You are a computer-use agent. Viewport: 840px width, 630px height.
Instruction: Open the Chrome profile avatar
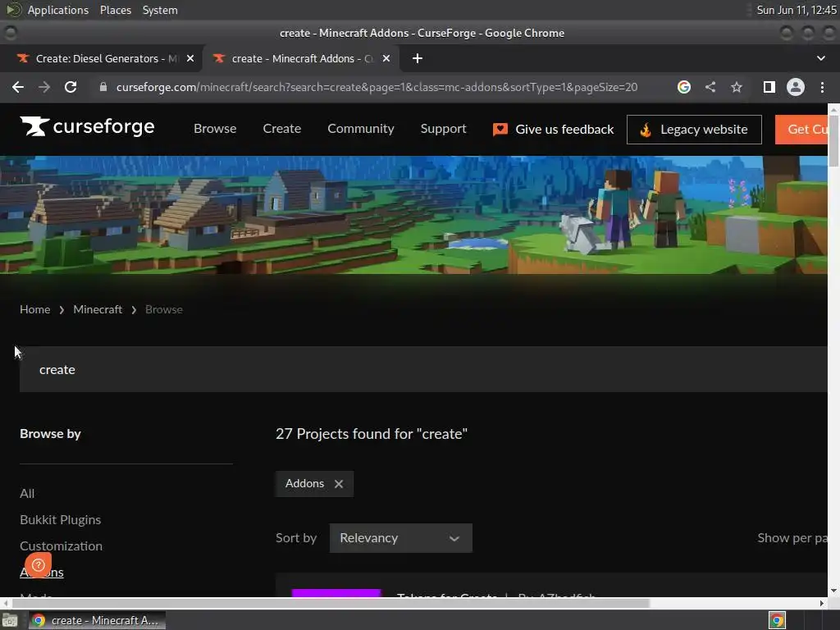[x=795, y=87]
